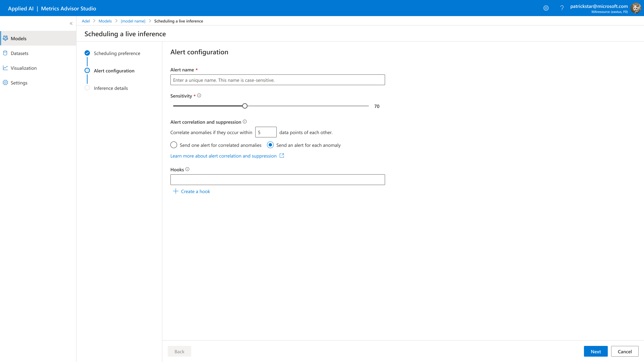Click the settings gear icon in header

point(546,8)
